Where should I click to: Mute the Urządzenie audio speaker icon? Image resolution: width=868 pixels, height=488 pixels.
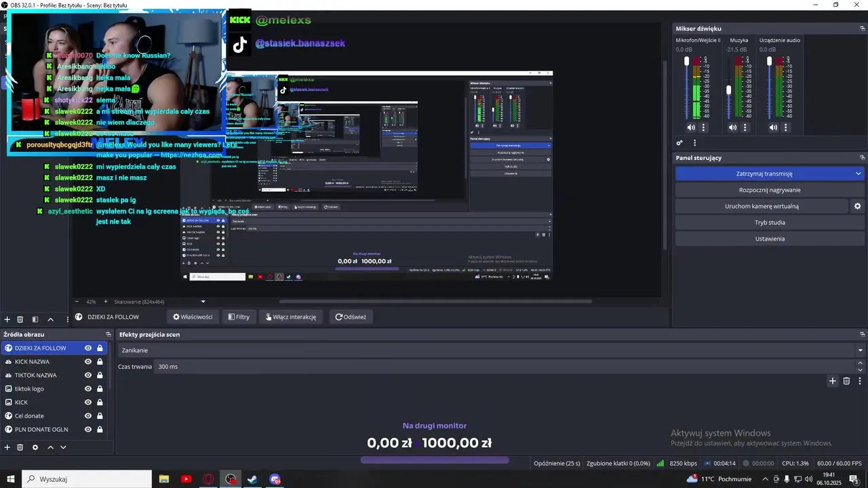(774, 127)
